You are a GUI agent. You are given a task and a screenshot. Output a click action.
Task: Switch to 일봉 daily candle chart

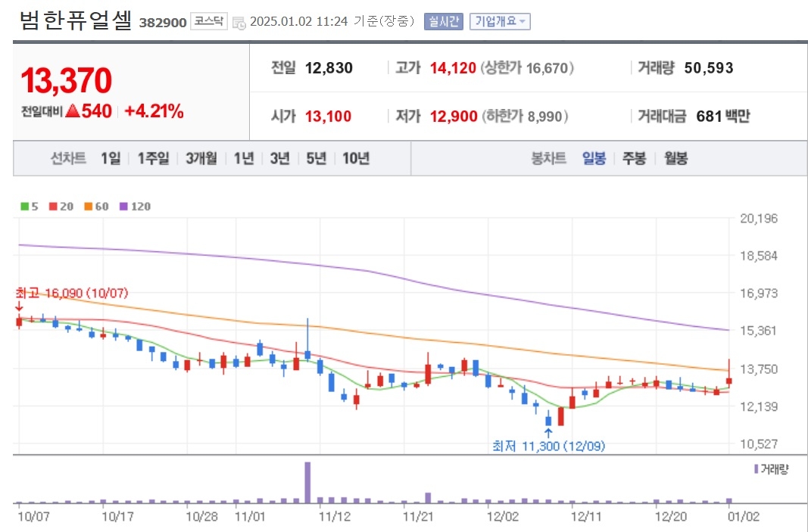594,158
